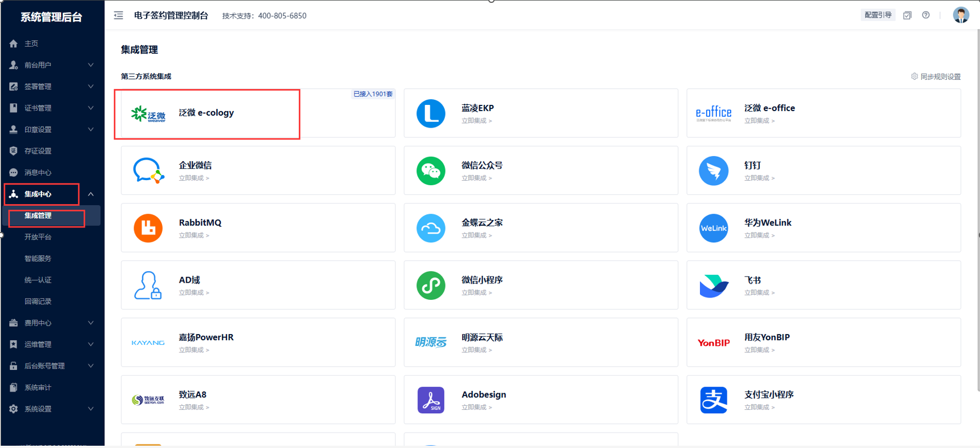Click the 致远A8 card title
Image resolution: width=980 pixels, height=448 pixels.
pos(193,394)
